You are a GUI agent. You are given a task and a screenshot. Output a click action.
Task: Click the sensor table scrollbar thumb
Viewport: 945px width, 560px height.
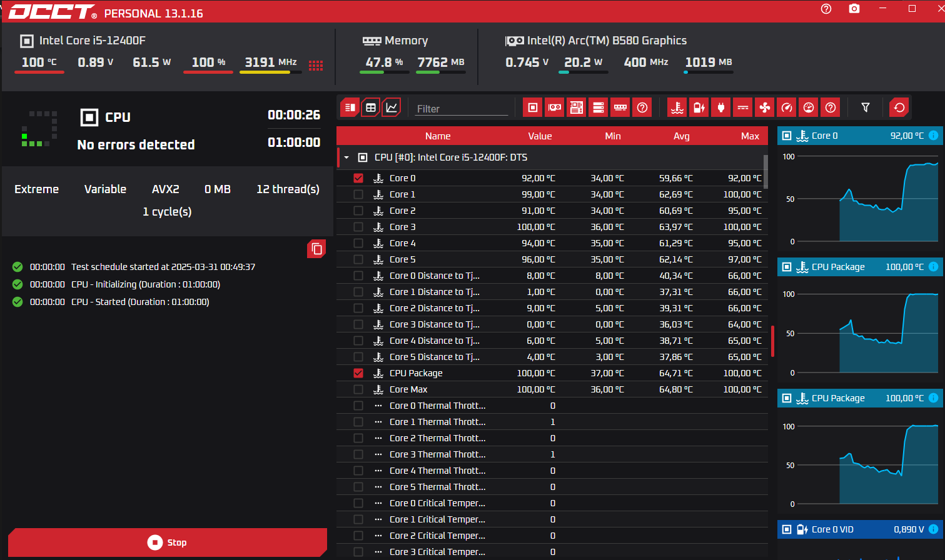tap(766, 171)
